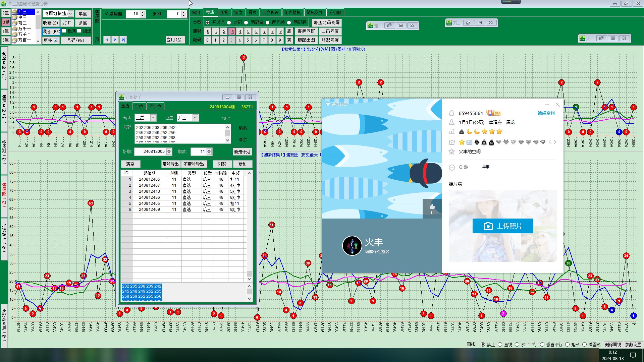
Task: Click the previous page blue arrow
Action: 107,40
